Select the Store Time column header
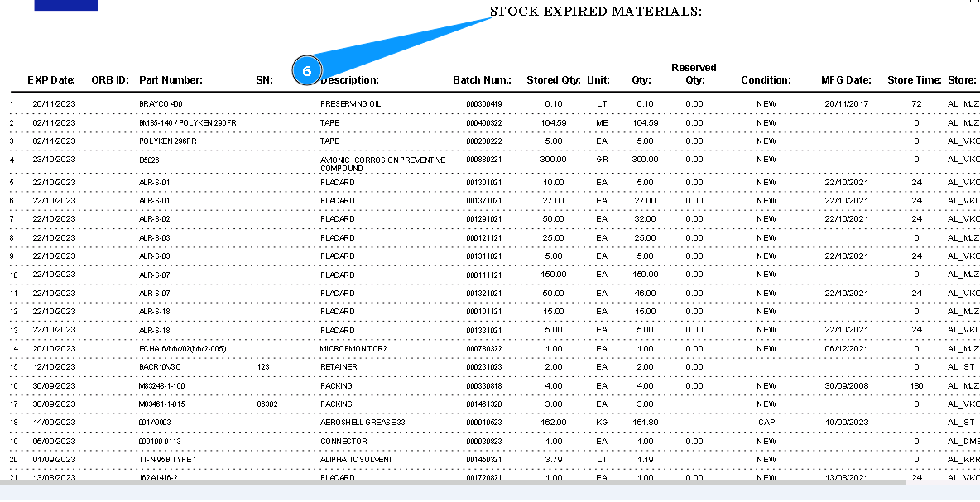This screenshot has height=502, width=980. [x=915, y=80]
